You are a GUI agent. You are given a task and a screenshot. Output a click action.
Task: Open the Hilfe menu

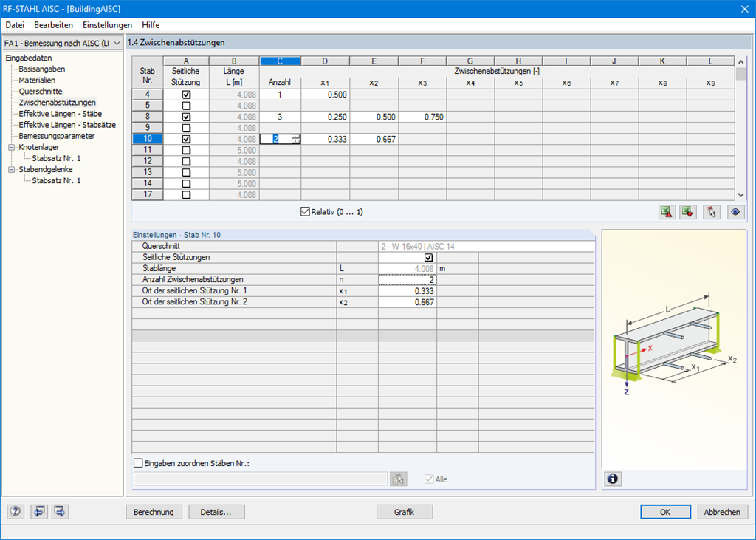(x=151, y=25)
